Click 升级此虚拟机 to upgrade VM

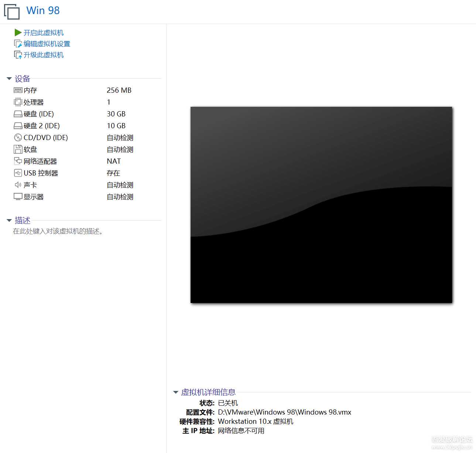(44, 55)
